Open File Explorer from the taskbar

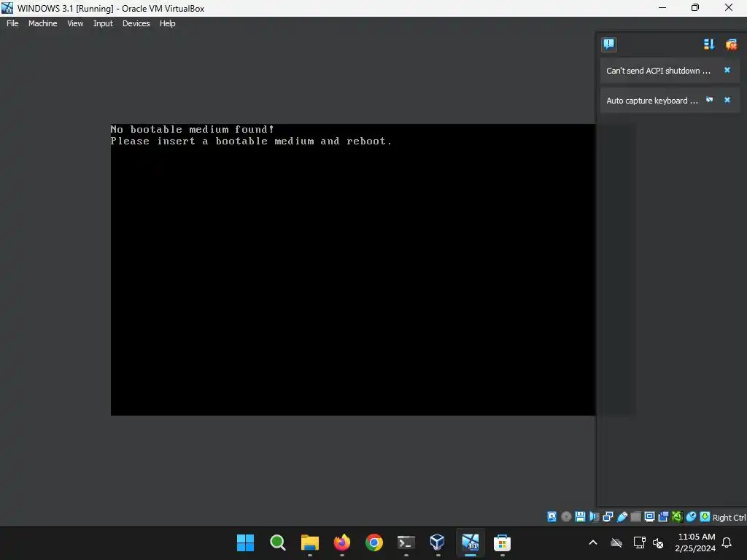(x=309, y=542)
